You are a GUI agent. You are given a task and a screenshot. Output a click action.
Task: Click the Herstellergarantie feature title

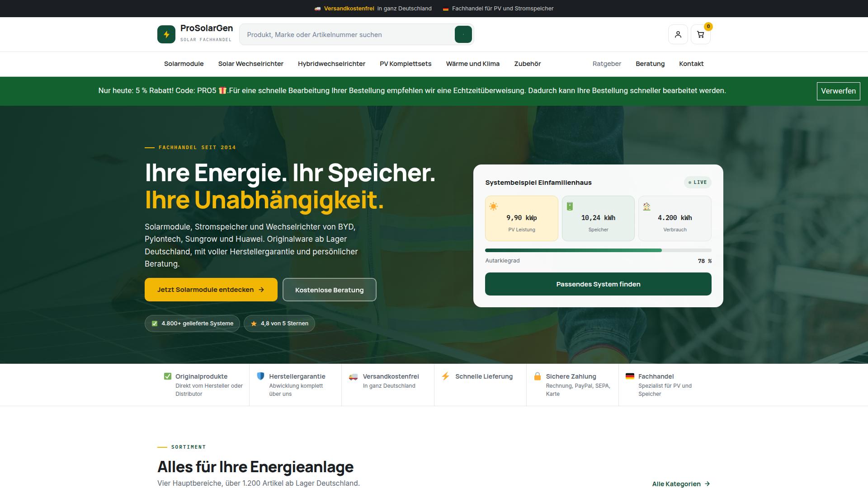point(297,376)
